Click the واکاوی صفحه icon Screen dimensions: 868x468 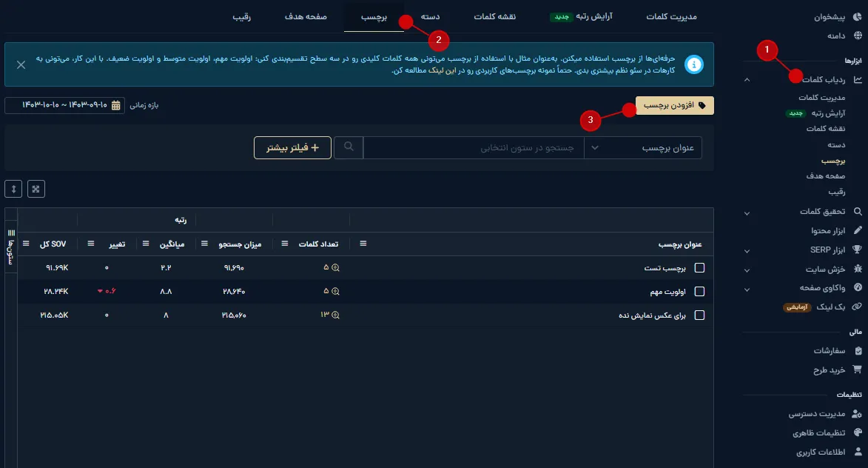(x=858, y=287)
